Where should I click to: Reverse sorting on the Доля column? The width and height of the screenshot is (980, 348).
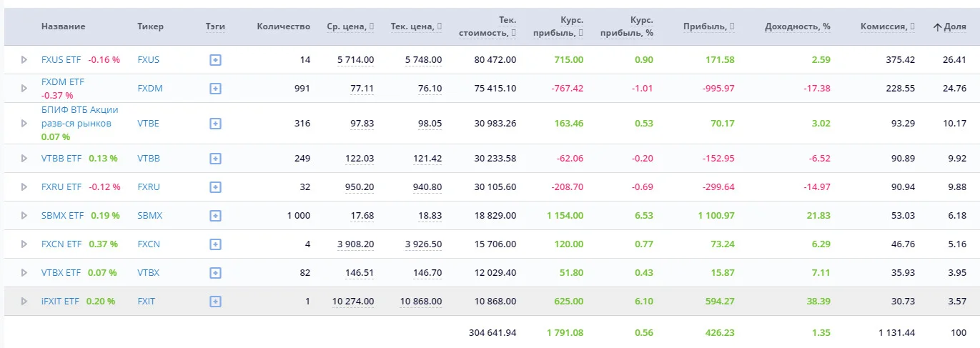(x=949, y=26)
